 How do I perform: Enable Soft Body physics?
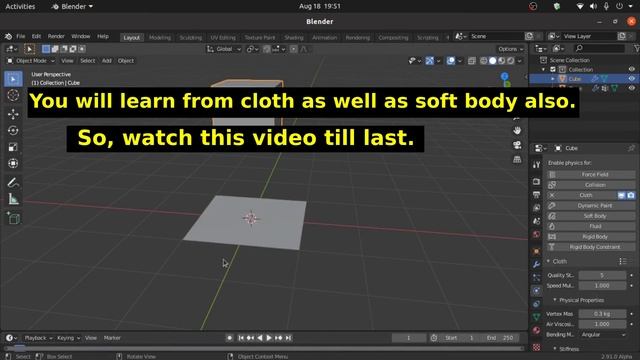[591, 216]
